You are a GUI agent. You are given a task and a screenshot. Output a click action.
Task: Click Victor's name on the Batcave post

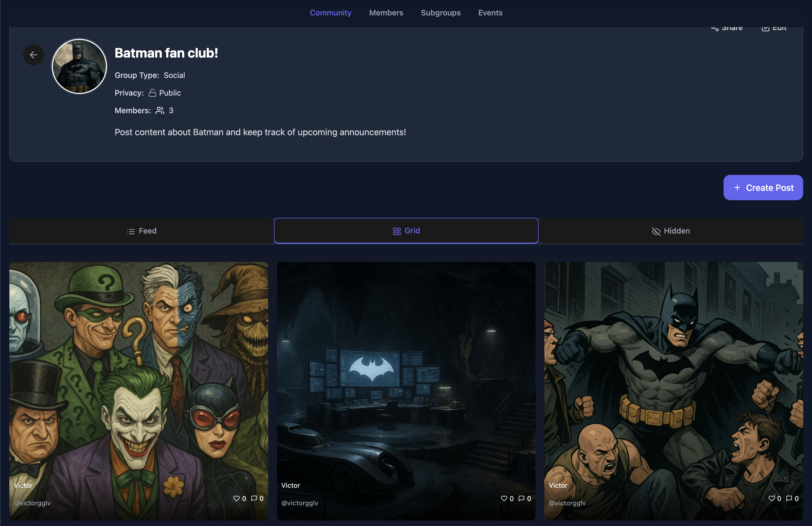[x=290, y=485]
